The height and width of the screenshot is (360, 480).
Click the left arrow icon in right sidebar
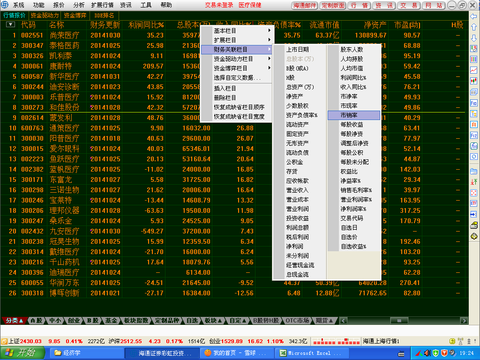(474, 16)
